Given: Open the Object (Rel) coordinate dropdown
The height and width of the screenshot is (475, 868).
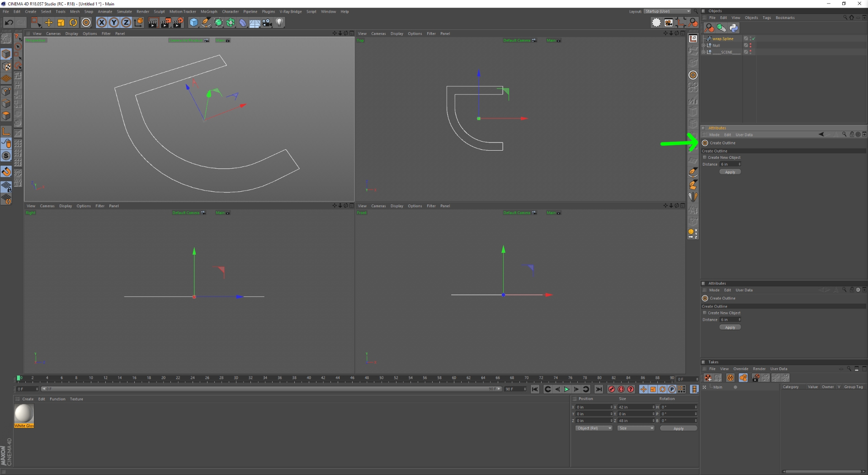Looking at the screenshot, I should [x=594, y=428].
